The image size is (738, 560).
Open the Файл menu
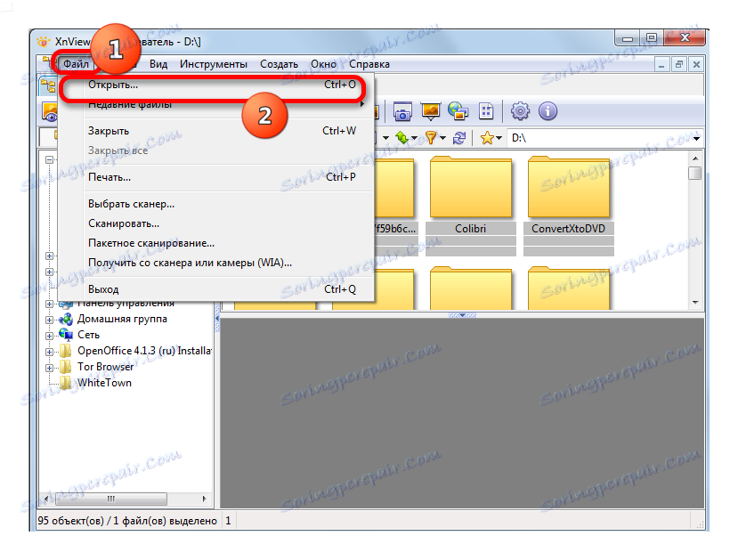[x=76, y=64]
